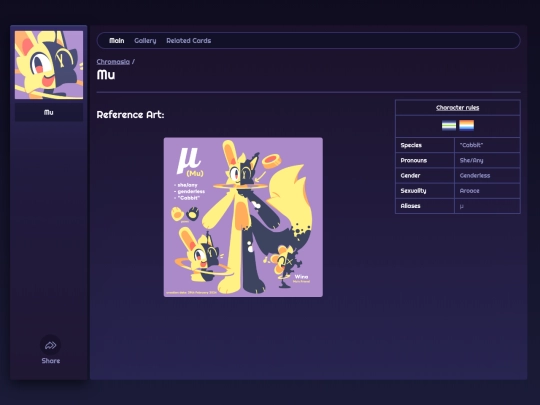Screen dimensions: 540x405
Task: Select the Aroace sexuality value
Action: (x=469, y=190)
